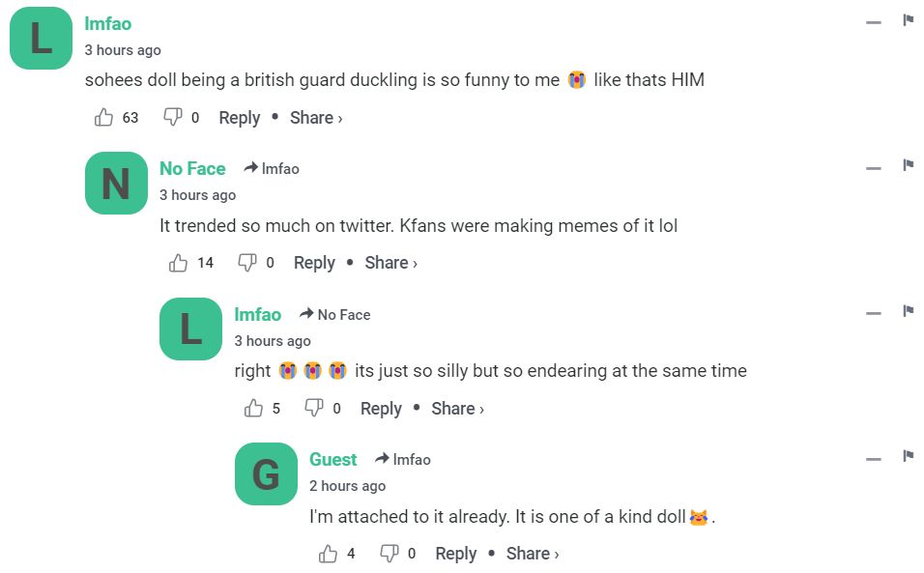Open Share menu on top lmfao comment
The image size is (924, 573).
[x=316, y=118]
